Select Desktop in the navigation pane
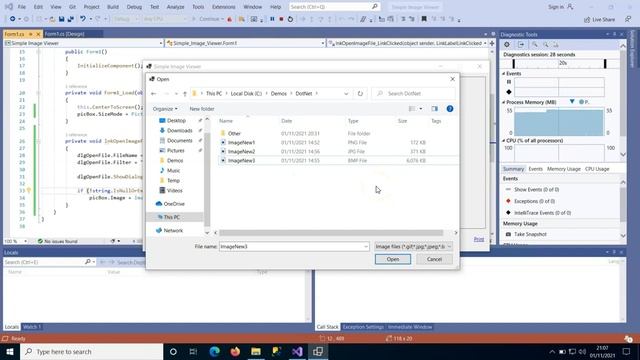 pyautogui.click(x=176, y=120)
